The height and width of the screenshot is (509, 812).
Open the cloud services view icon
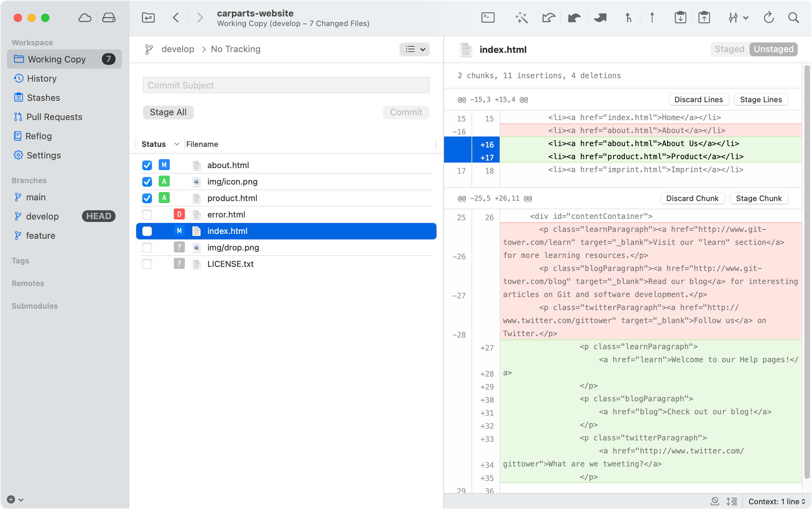85,17
